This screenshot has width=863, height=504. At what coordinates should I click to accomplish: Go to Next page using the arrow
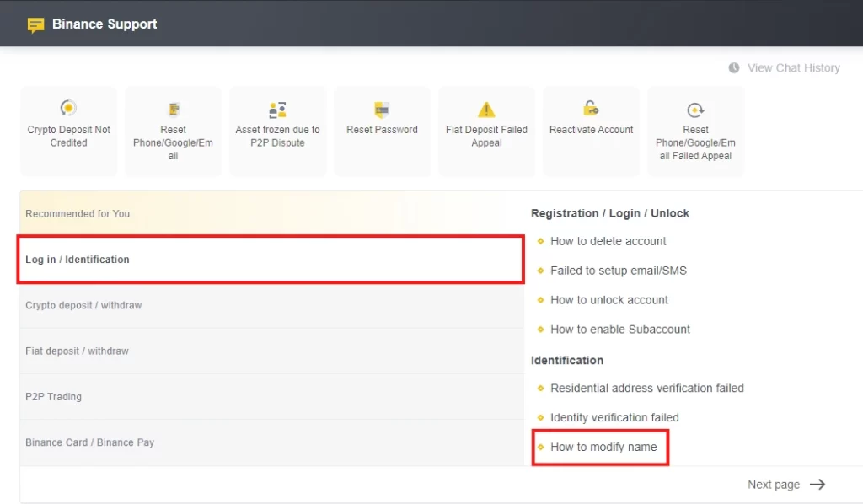817,484
